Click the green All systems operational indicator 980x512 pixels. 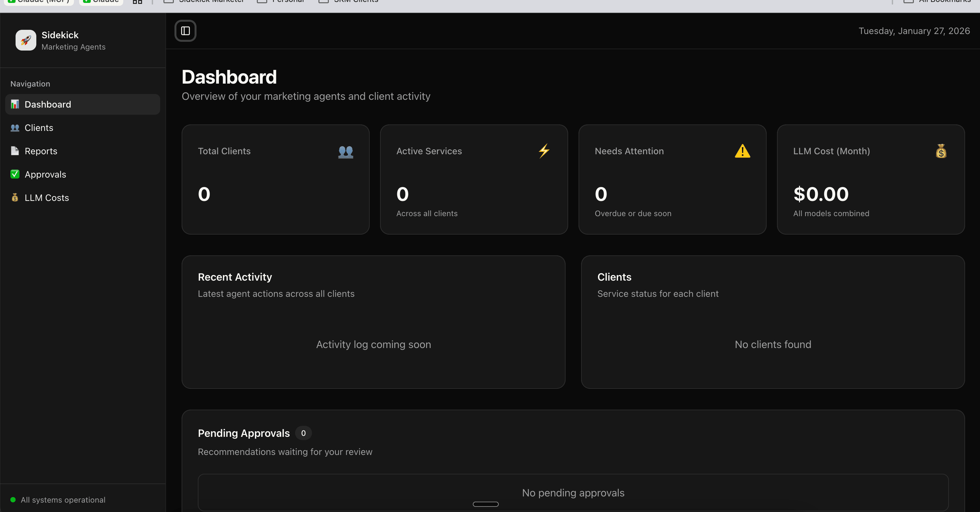coord(13,500)
